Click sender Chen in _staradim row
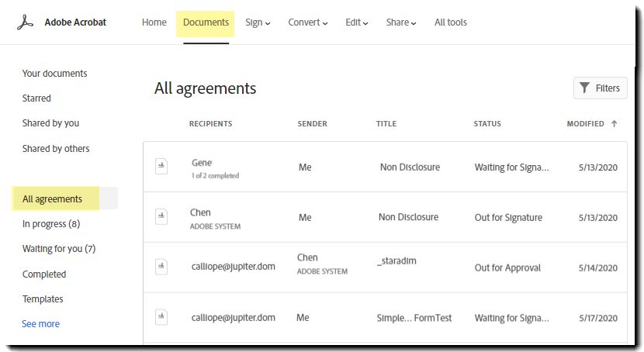 307,257
